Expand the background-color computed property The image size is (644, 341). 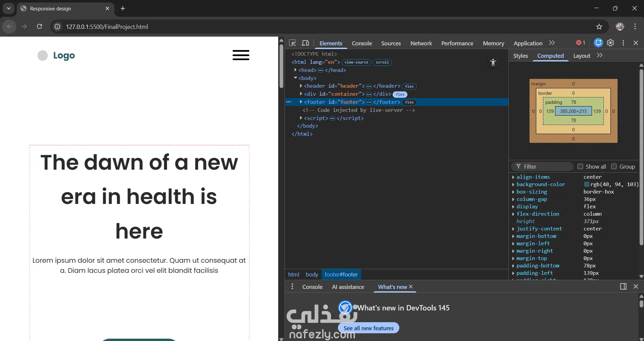click(513, 184)
